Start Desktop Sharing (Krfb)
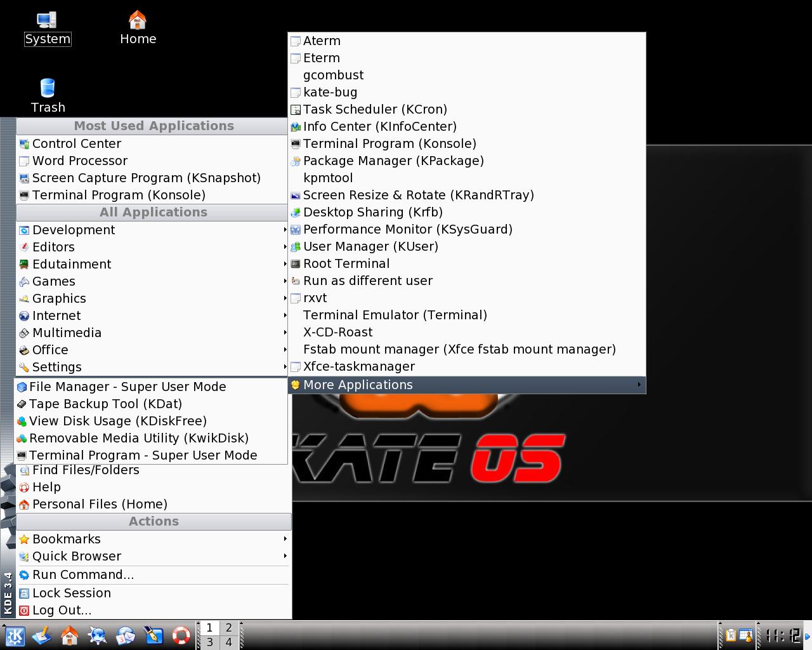 [x=466, y=213]
